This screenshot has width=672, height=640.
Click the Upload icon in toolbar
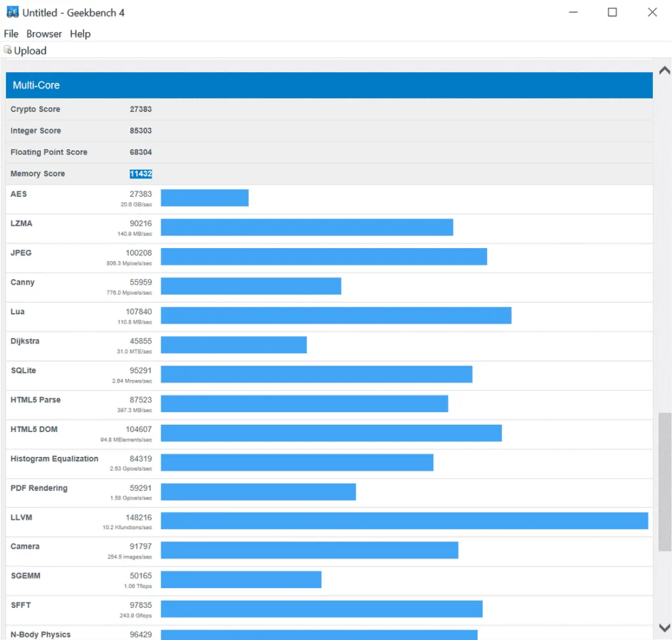[8, 50]
